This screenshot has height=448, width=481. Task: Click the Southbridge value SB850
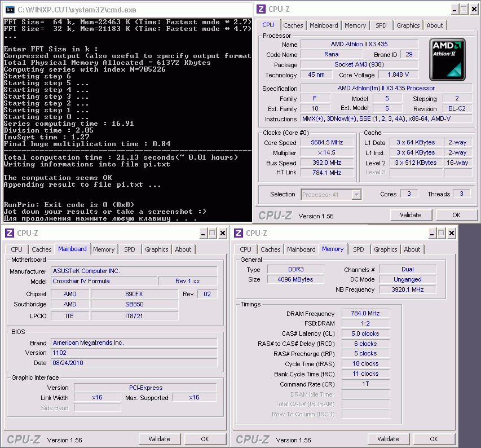click(134, 304)
